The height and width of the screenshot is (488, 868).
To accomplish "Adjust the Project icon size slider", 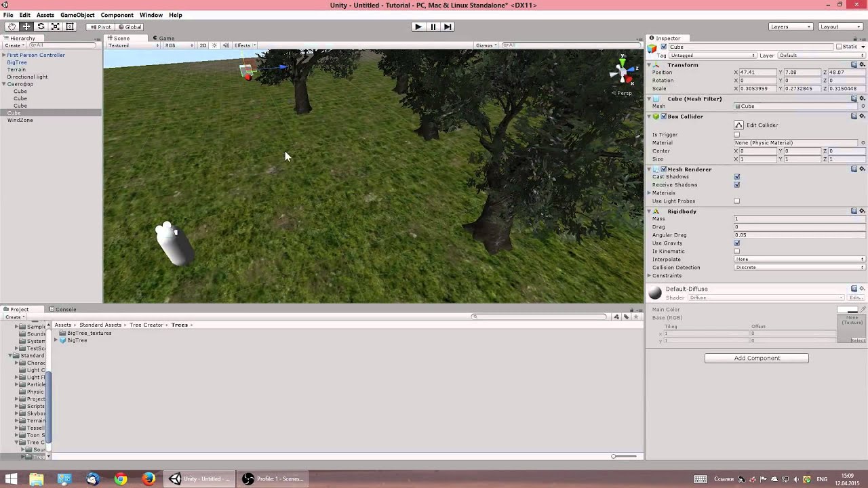I will (625, 456).
